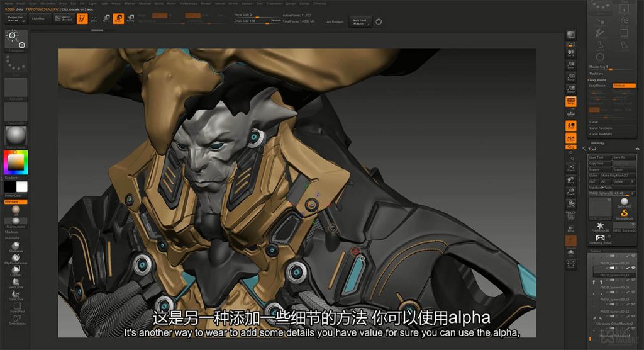Open the Stroke menu

pos(233,4)
